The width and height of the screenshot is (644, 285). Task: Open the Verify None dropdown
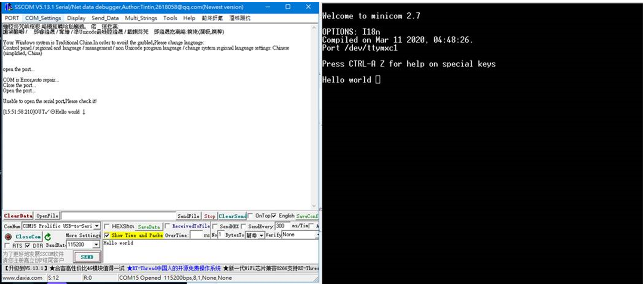pyautogui.click(x=316, y=235)
